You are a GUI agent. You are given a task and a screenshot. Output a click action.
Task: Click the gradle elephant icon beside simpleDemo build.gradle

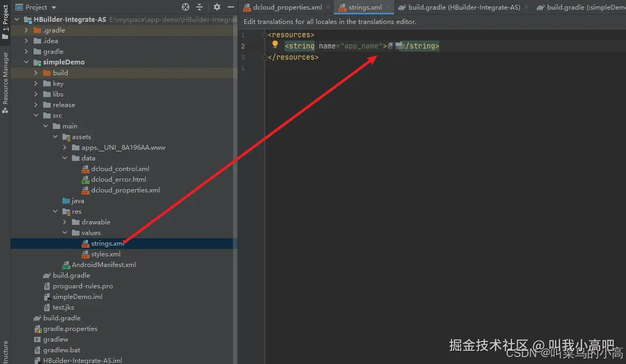(x=47, y=276)
